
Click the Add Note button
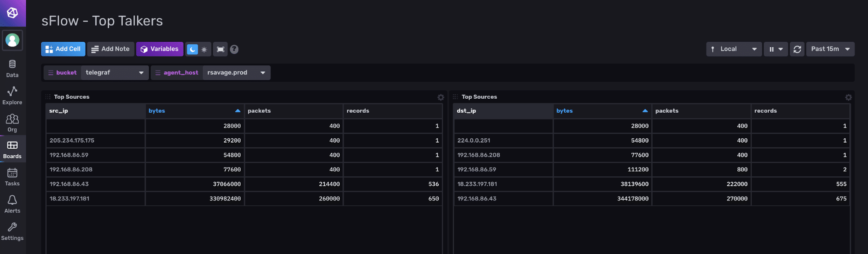111,49
